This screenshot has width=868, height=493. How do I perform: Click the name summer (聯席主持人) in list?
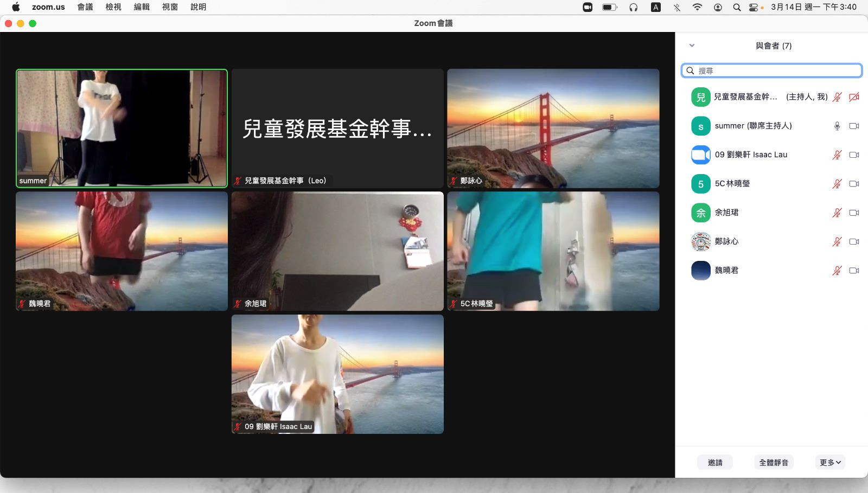click(753, 126)
